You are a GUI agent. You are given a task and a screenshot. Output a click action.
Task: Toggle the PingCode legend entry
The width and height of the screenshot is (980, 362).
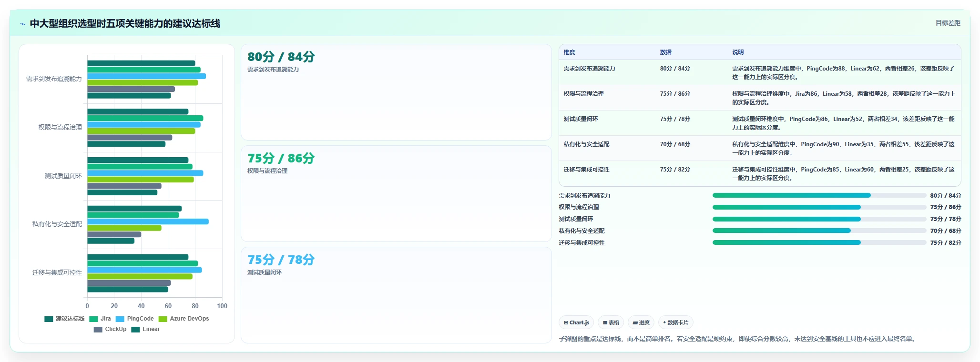pos(134,319)
